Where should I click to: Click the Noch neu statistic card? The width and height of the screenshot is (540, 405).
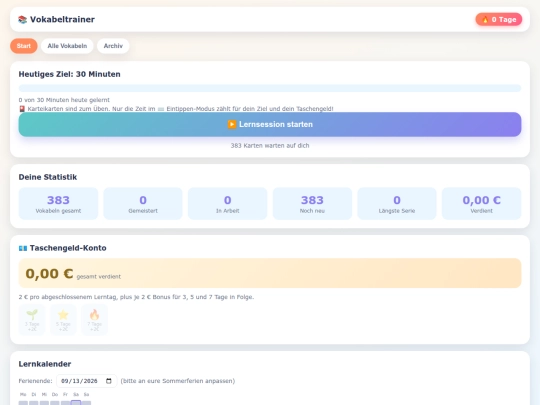click(312, 204)
